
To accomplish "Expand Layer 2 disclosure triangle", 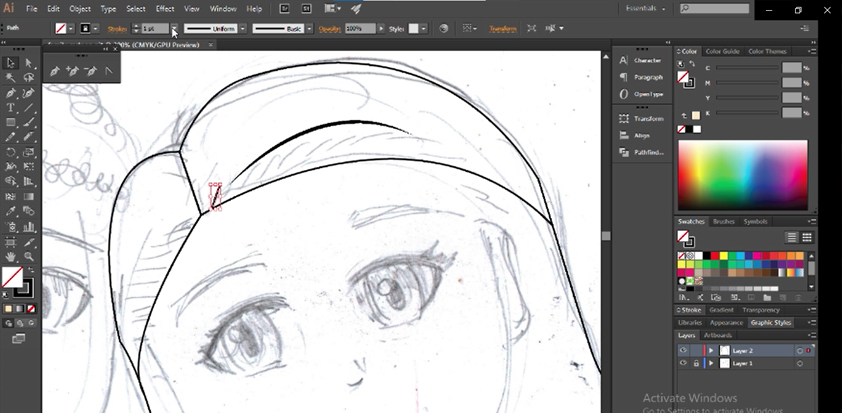I will 711,351.
